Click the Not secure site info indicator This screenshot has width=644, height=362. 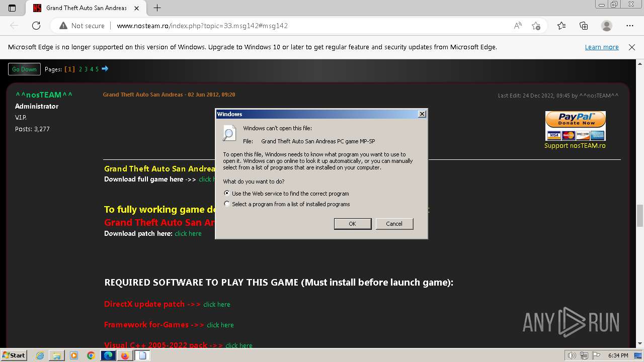[82, 26]
